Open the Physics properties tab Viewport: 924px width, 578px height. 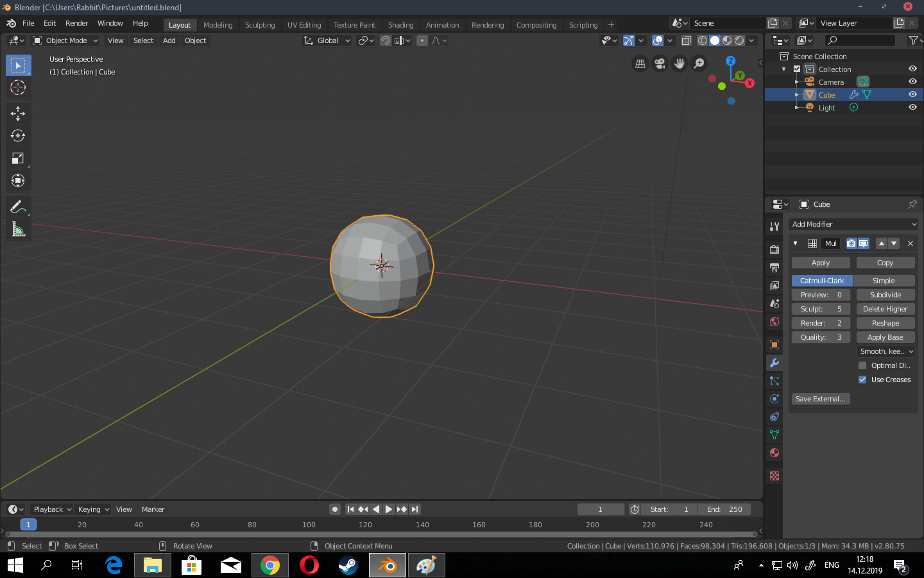774,399
